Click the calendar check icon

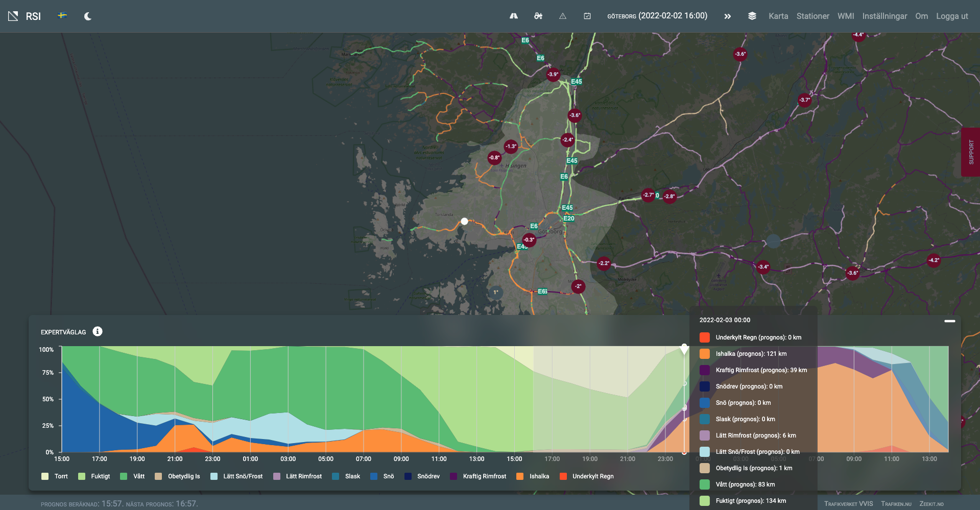tap(587, 16)
